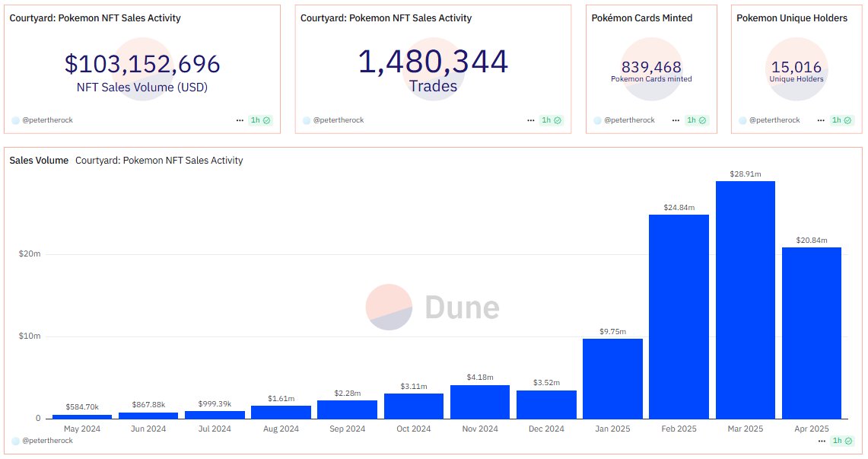
Task: Click the 'Mar 2025' x-axis label
Action: tap(745, 429)
